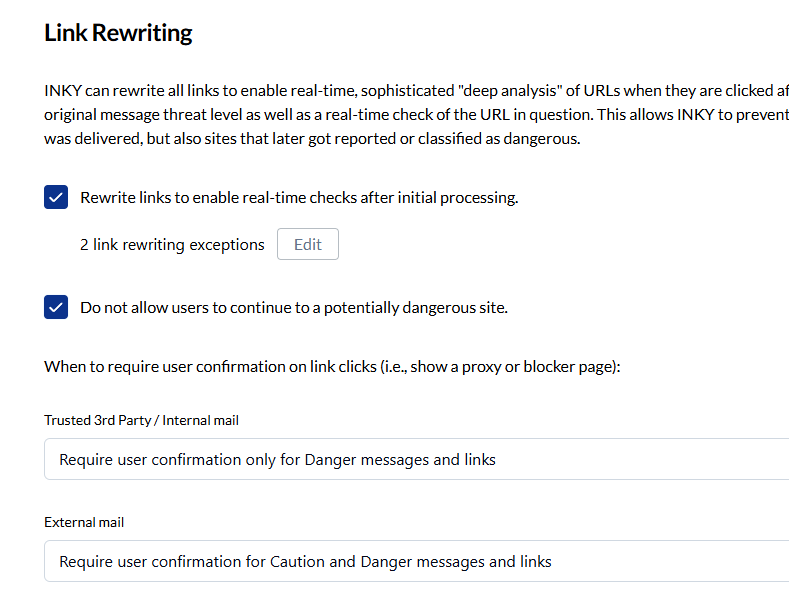Click the 'Rewrite links to enable real-time checks' label text
The height and width of the screenshot is (592, 789).
pyautogui.click(x=299, y=197)
